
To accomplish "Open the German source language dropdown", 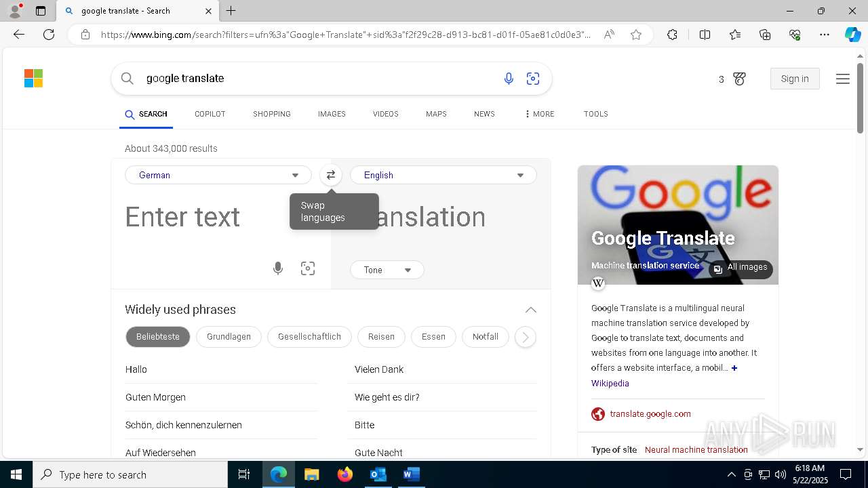I will click(x=218, y=175).
